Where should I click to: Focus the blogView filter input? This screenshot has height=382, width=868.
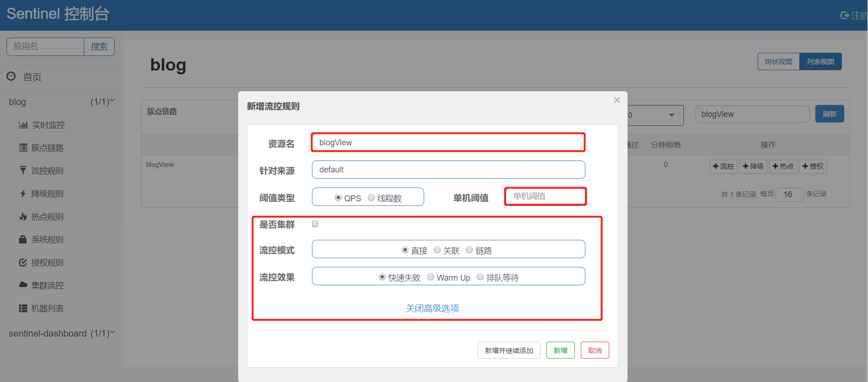[x=752, y=114]
